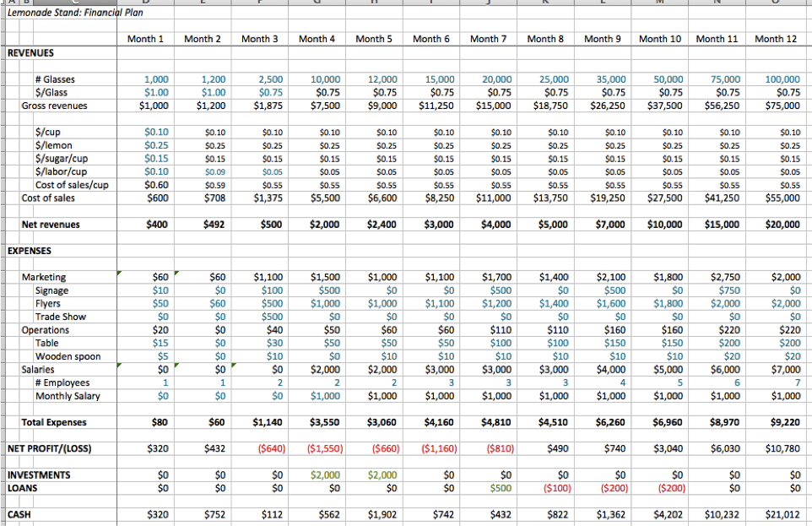Viewport: 812px width, 526px height.
Task: Select the '$/labor/cup' row label
Action: [61, 171]
